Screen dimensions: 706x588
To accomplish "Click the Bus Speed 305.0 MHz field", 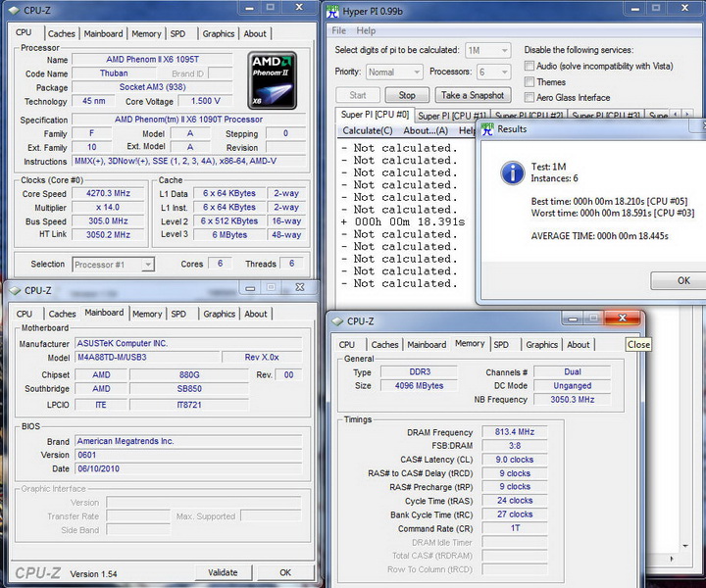I will tap(108, 220).
